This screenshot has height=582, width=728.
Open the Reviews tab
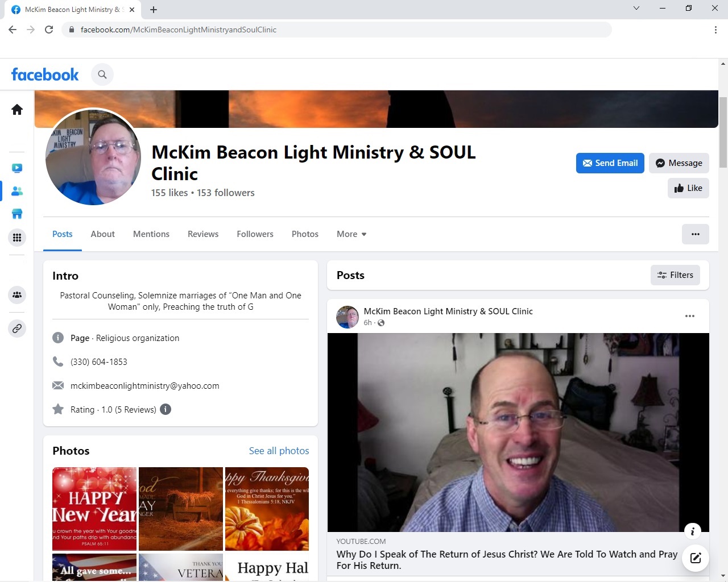(203, 234)
